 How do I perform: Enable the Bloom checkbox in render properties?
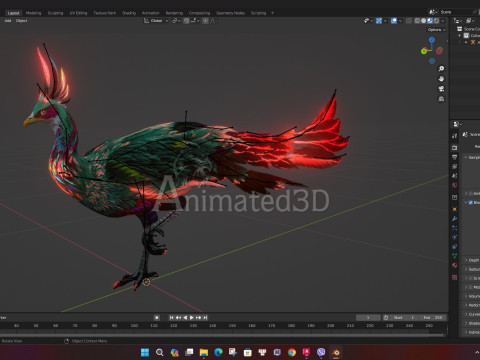click(471, 202)
